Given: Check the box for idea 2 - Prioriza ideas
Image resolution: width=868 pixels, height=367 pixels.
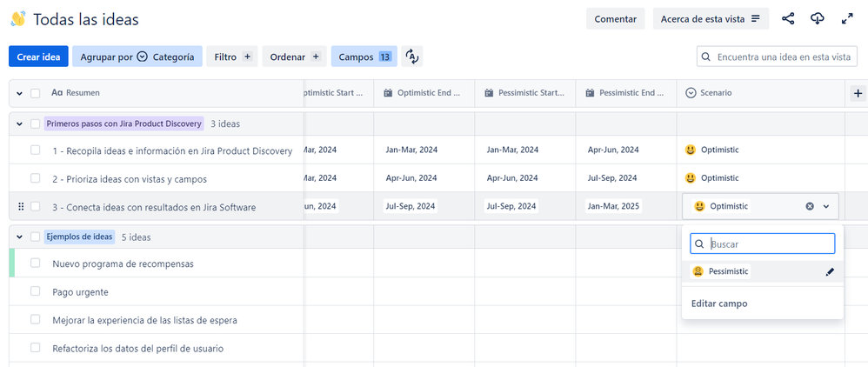Looking at the screenshot, I should coord(36,178).
